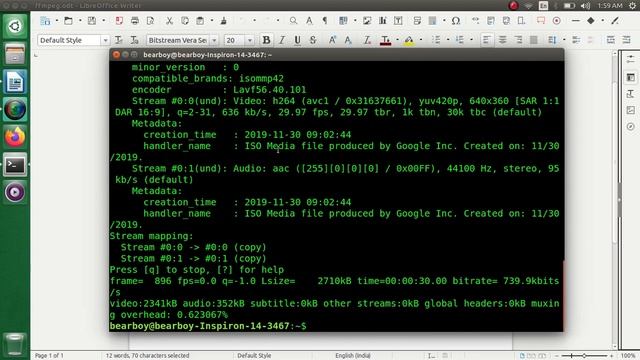Toggle formatting marks pilcrow icon
Image resolution: width=640 pixels, height=360 pixels.
[x=325, y=21]
